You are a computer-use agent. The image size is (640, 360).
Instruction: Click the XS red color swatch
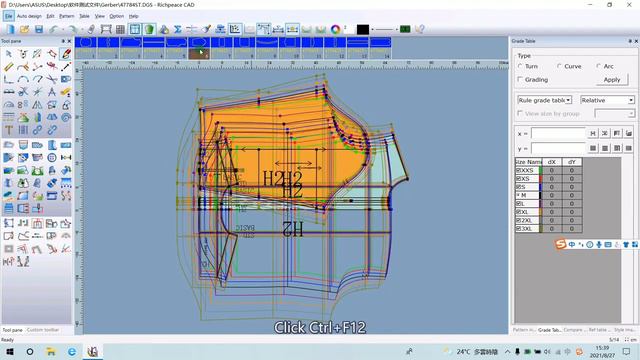tap(541, 179)
